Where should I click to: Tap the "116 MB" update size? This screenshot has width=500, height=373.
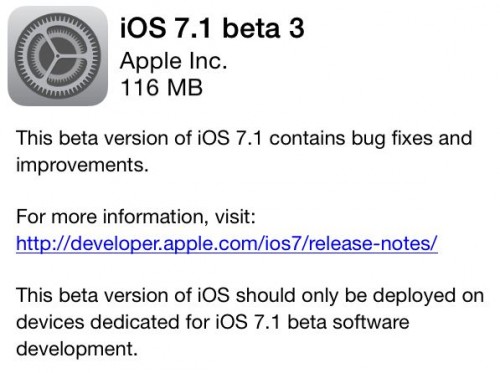pos(161,88)
